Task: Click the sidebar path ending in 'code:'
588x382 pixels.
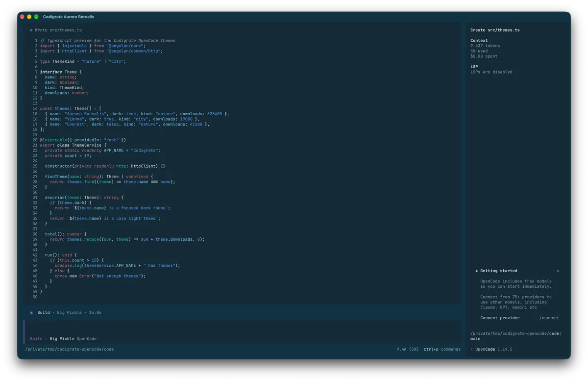Action: [x=516, y=333]
